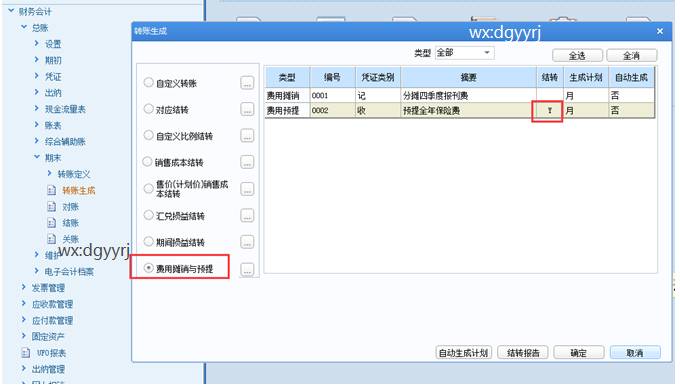Viewport: 680px width, 385px height.
Task: Open ellipsis button beside 售价(计划价)销售成本结转
Action: pos(247,189)
